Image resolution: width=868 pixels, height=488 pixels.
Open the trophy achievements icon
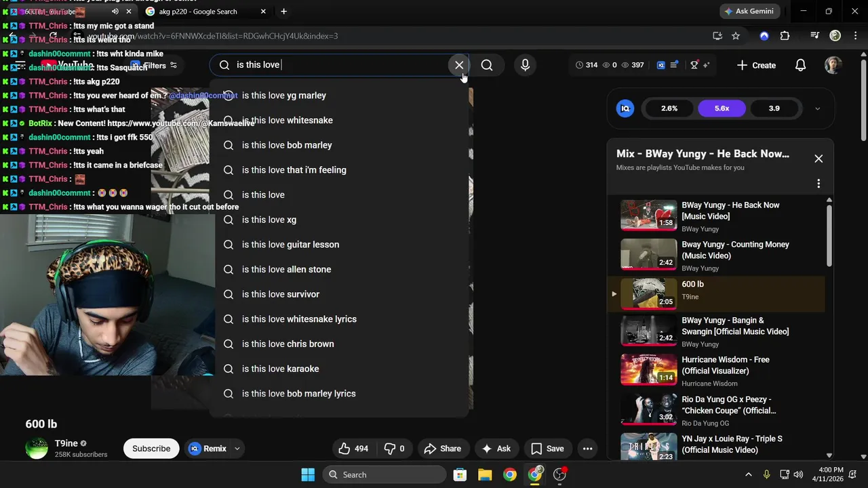tap(694, 65)
